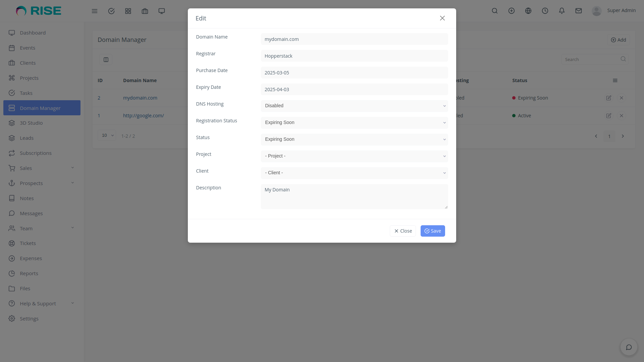
Task: Open the apps grid icon
Action: (128, 11)
